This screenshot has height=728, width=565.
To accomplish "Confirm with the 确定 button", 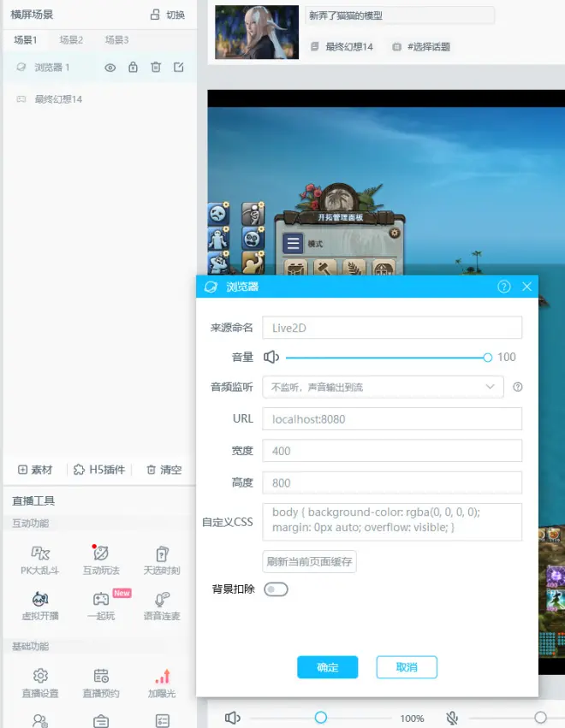I will point(328,667).
